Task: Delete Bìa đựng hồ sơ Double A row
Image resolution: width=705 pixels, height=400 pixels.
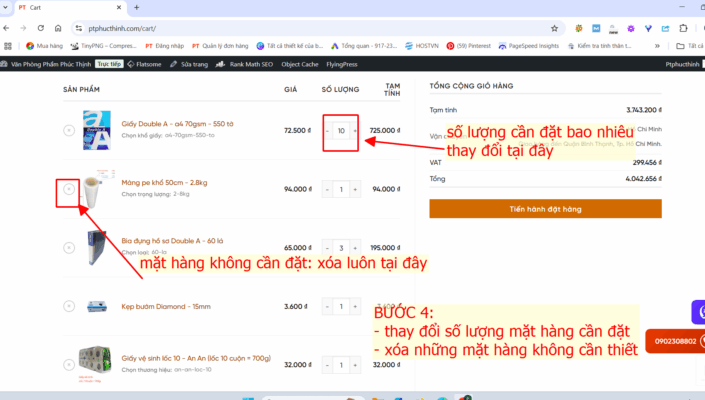Action: click(x=68, y=246)
